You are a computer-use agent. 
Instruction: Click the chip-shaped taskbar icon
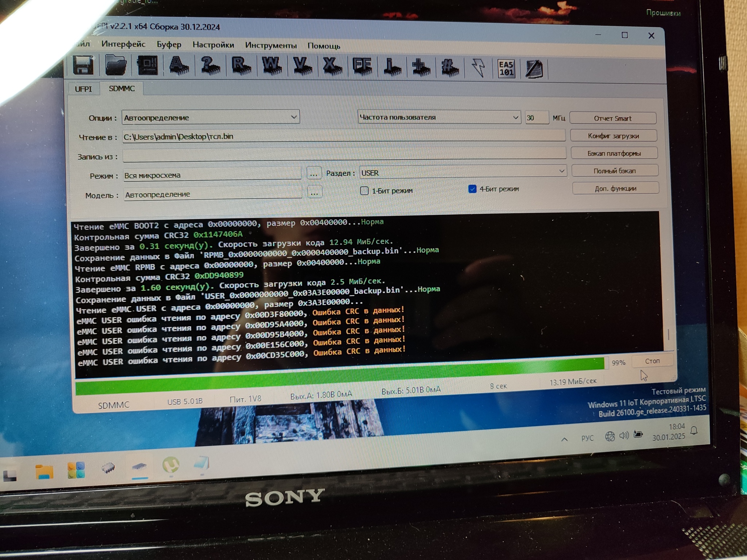[108, 468]
